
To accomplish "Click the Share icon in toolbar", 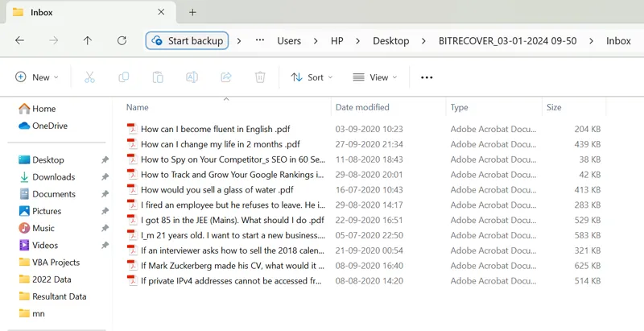I will coord(226,77).
